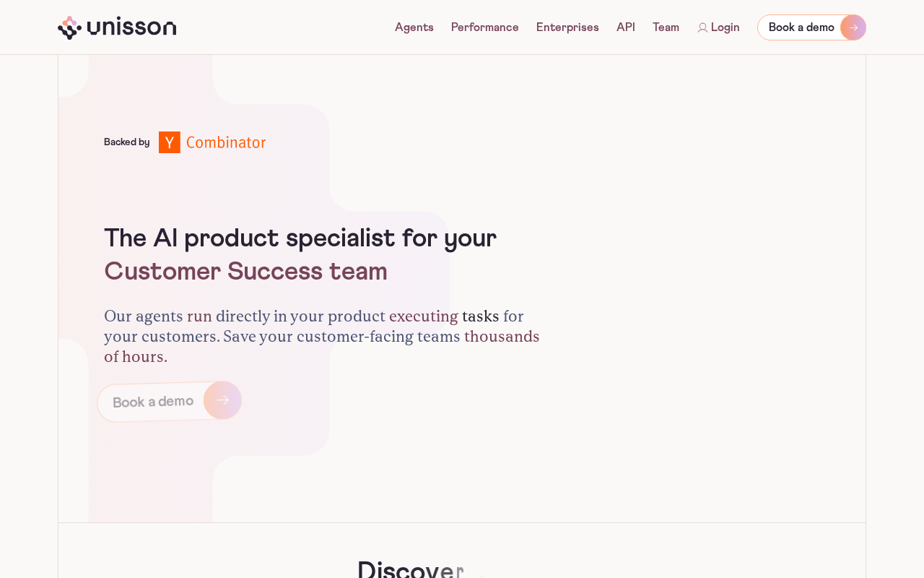Click the Unisson logo icon
The height and width of the screenshot is (578, 924).
(x=68, y=27)
